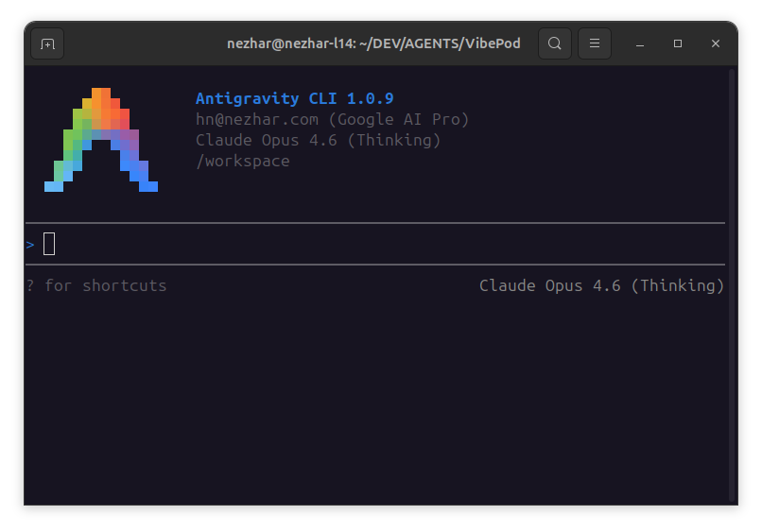
Task: Click the '? for shortcuts' hint
Action: click(x=96, y=285)
